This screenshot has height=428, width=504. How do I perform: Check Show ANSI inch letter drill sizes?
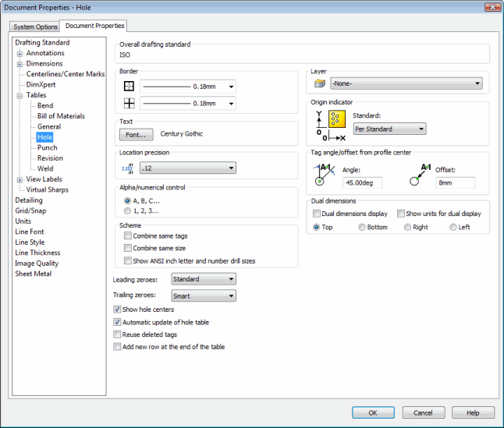point(128,260)
